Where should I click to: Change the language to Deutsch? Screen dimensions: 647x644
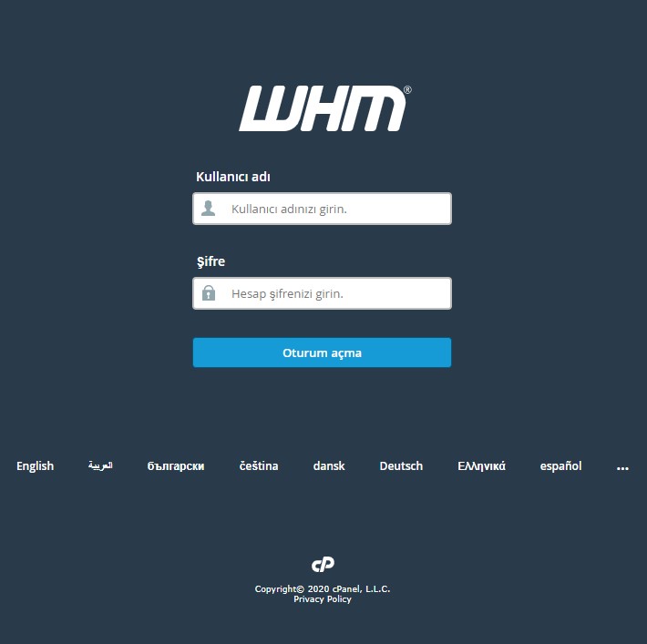[x=401, y=465]
